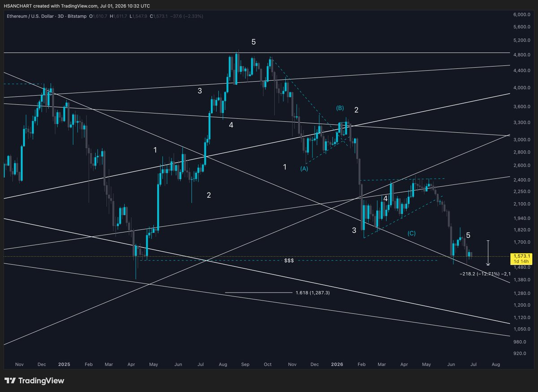Click the 3,300.0 price axis label
538x392 pixels.
[x=523, y=123]
